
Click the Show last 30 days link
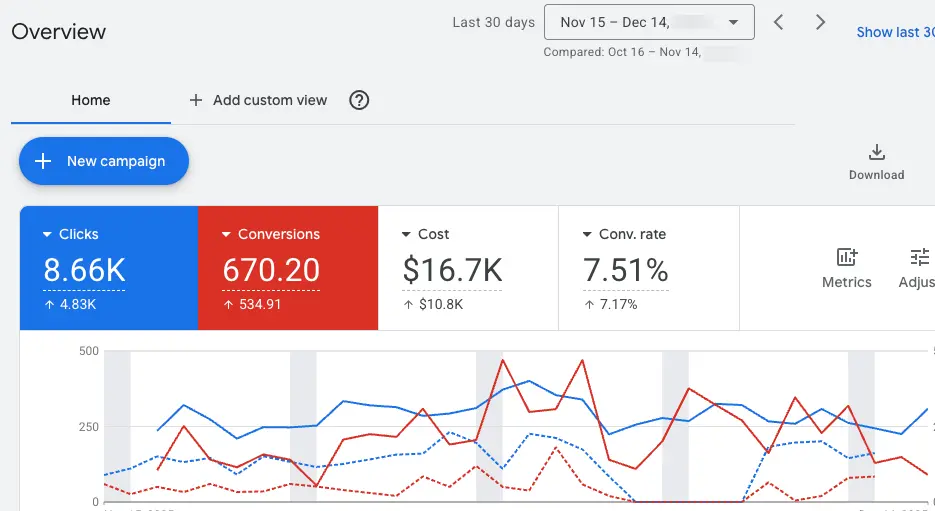coord(896,32)
